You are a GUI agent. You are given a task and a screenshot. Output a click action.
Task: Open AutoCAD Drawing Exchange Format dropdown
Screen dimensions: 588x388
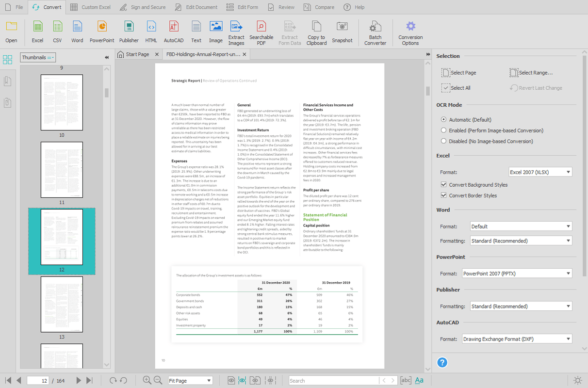click(517, 339)
